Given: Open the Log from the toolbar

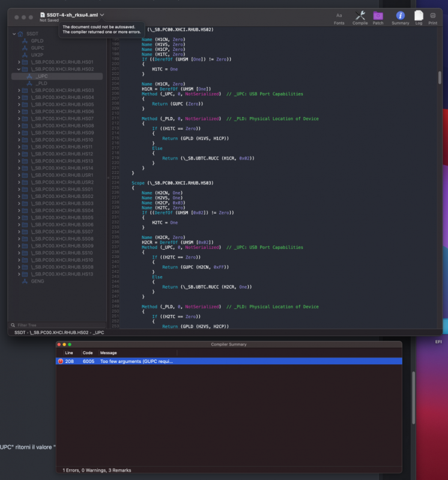Looking at the screenshot, I should (419, 17).
